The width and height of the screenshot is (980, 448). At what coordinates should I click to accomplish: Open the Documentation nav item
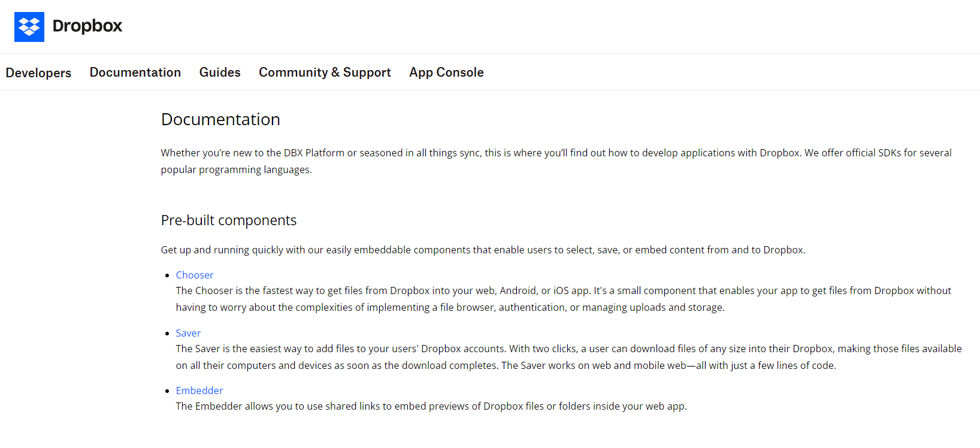135,72
